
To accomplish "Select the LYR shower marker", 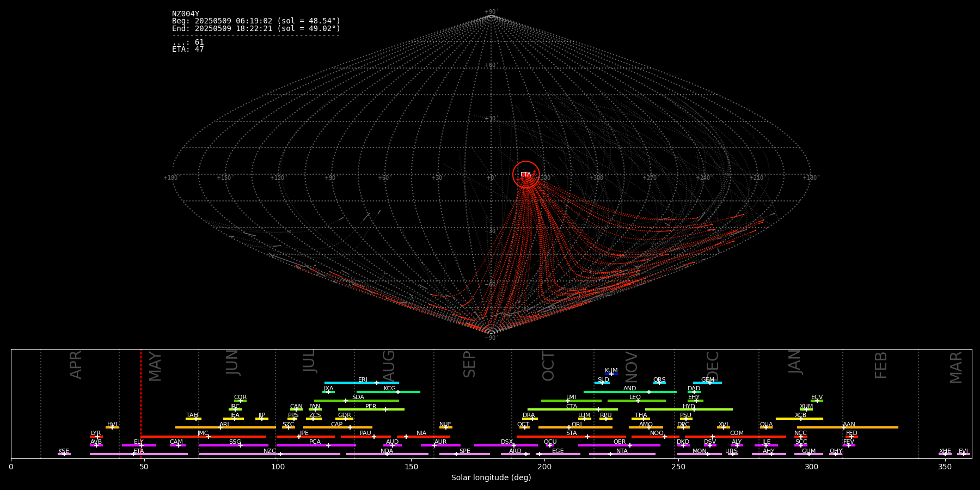I will tap(96, 436).
